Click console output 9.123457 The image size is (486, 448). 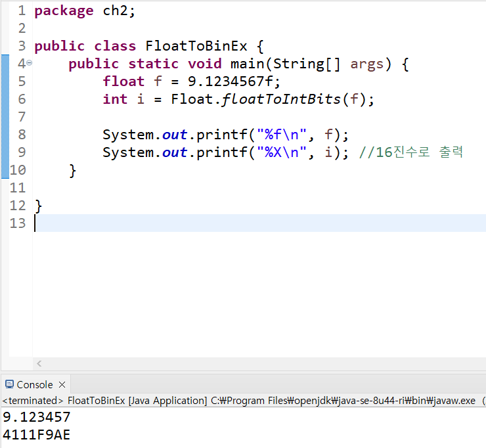pyautogui.click(x=37, y=417)
